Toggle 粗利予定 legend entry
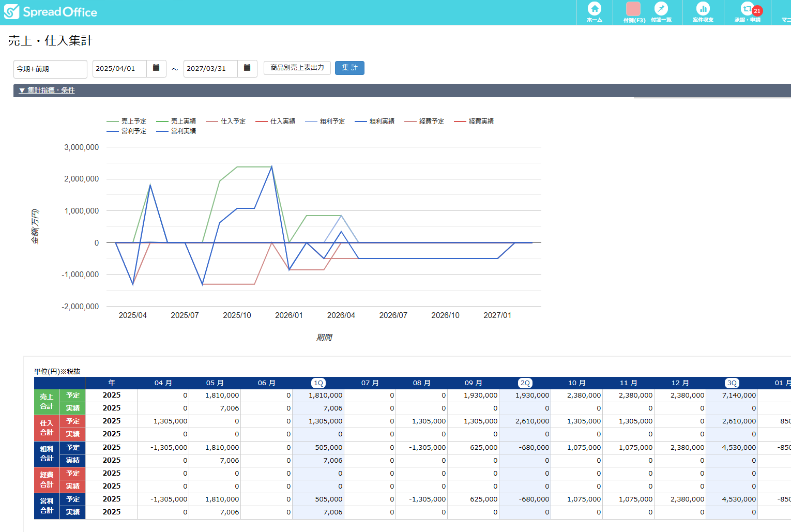 click(x=332, y=121)
